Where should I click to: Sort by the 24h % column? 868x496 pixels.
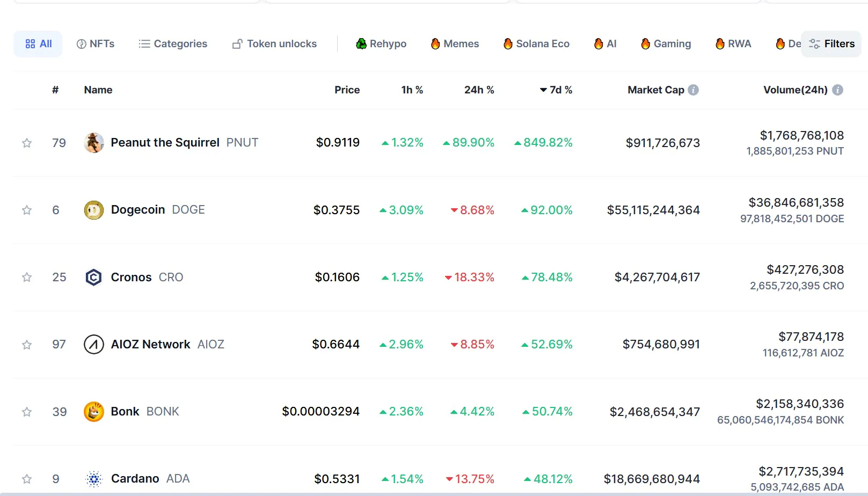[x=479, y=90]
